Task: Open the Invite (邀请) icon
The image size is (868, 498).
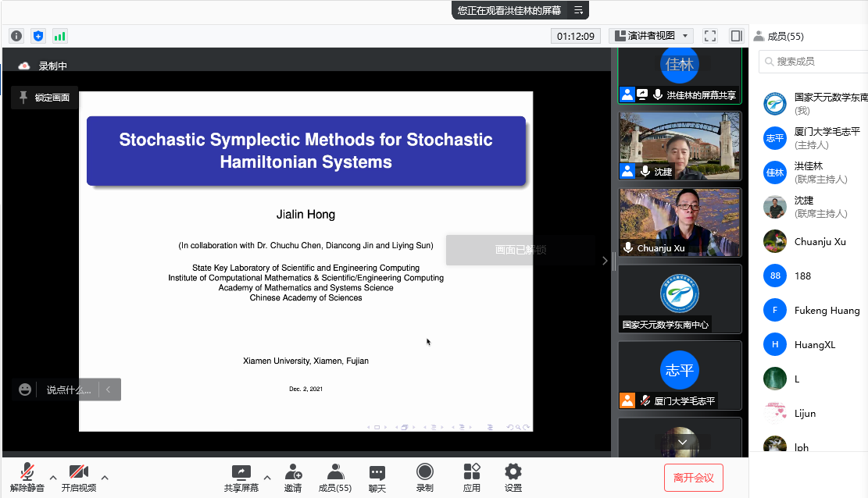Action: [x=293, y=478]
